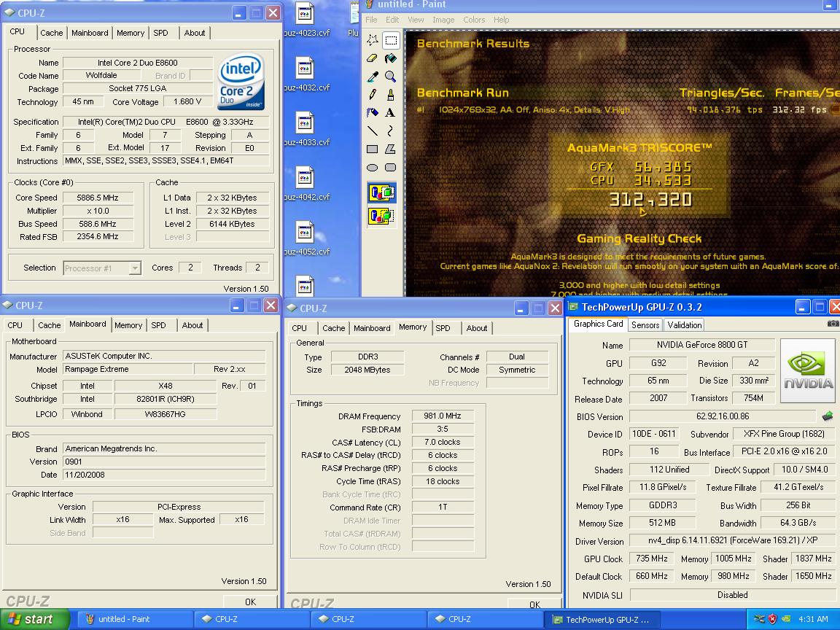The image size is (840, 630).
Task: Open the Paint View menu
Action: [416, 20]
